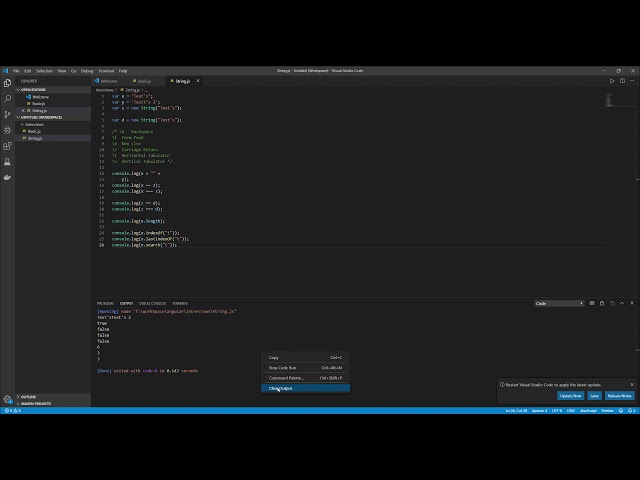This screenshot has height=480, width=640.
Task: Open the editor More Actions ellipsis
Action: click(632, 81)
